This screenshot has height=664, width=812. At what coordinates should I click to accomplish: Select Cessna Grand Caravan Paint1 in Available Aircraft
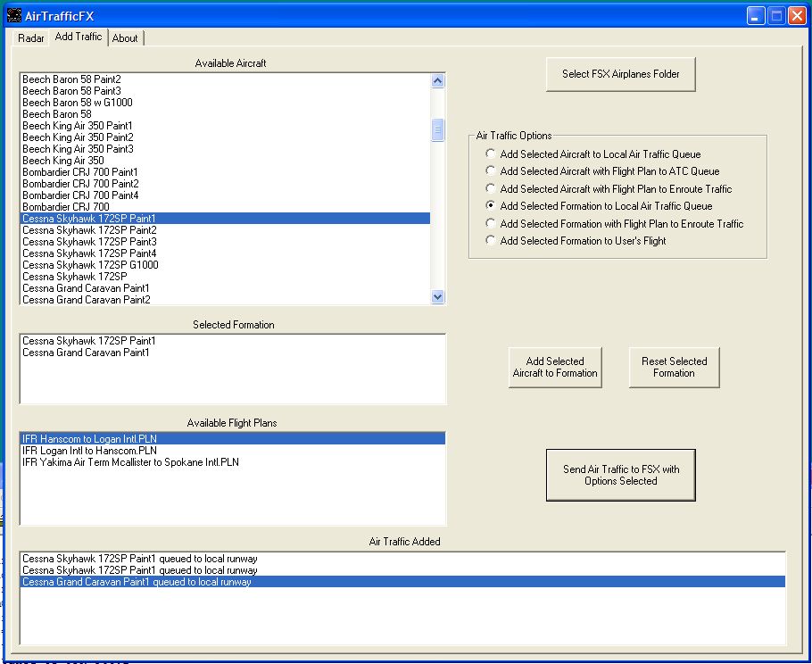[x=225, y=288]
